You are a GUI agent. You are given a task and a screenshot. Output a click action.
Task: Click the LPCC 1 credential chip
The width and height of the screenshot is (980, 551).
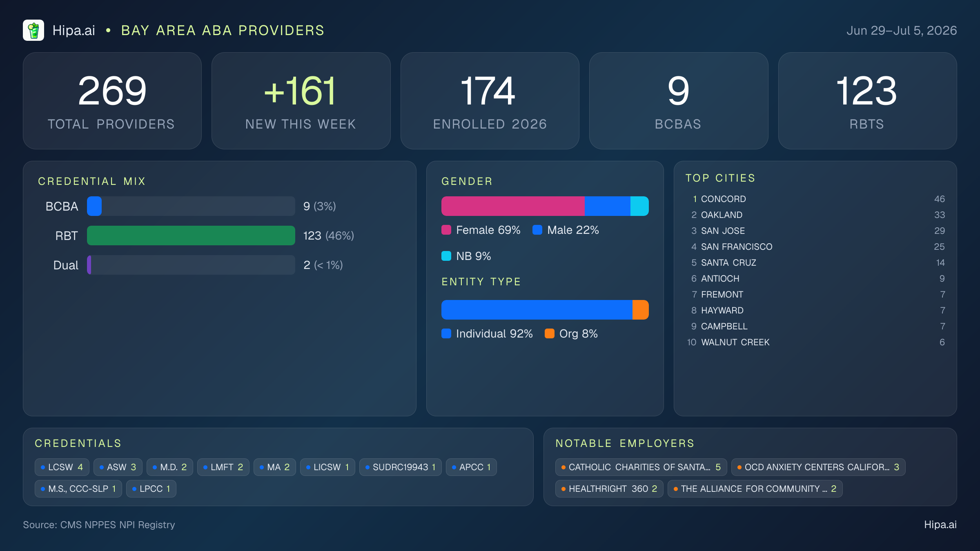coord(151,489)
